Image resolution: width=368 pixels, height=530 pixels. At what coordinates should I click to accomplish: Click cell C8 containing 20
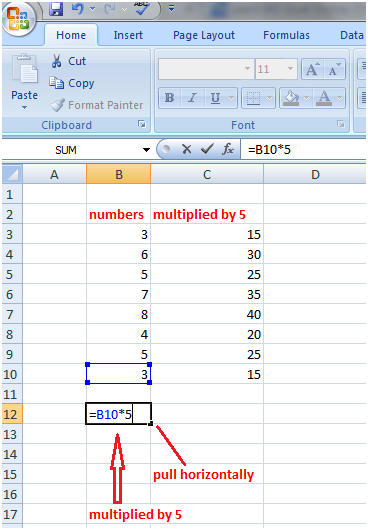207,334
